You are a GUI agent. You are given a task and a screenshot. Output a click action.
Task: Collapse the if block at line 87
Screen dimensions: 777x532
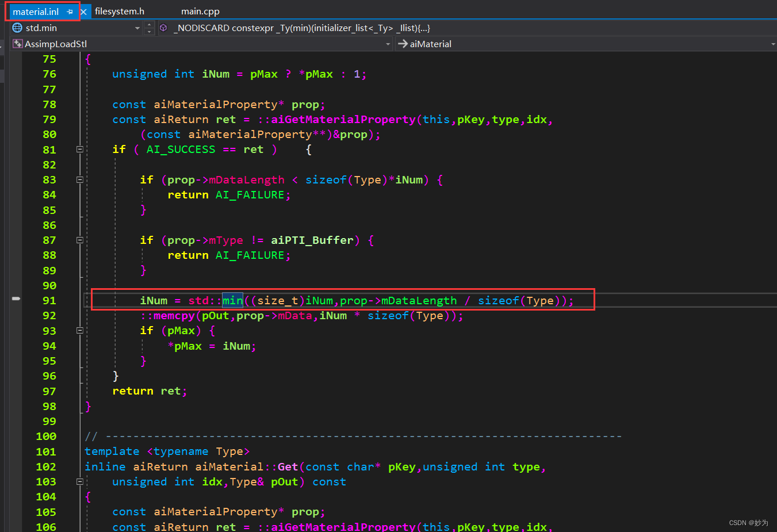[x=80, y=240]
